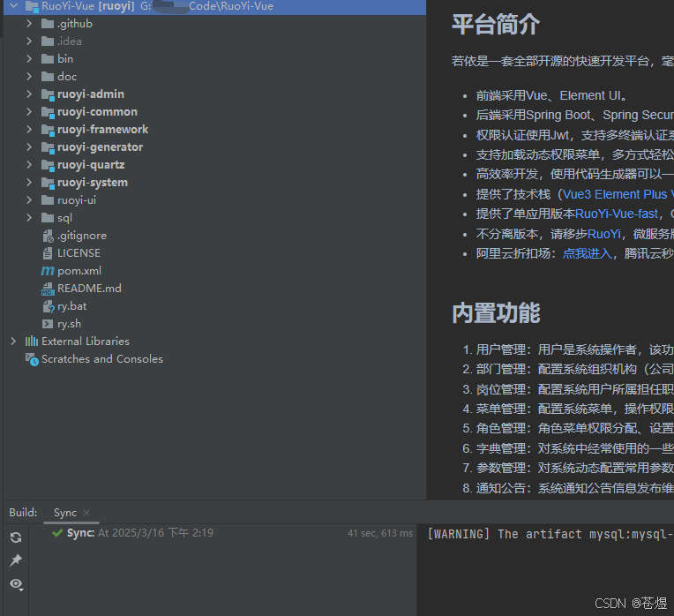Select the ry.bat file name
Screen dimensions: 674x616
[71, 306]
